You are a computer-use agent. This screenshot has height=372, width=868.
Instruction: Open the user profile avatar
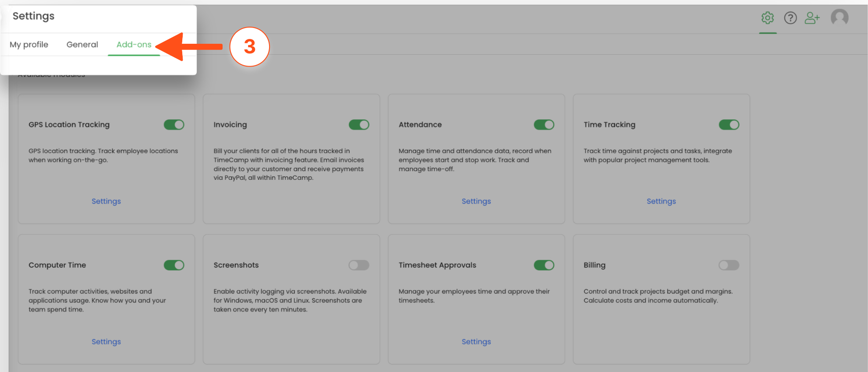coord(839,18)
